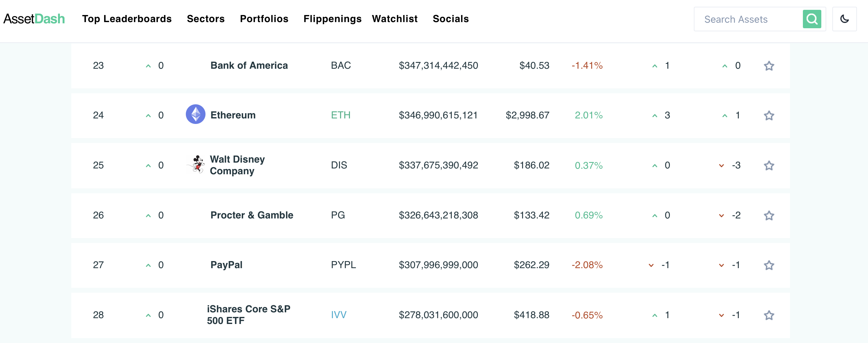Add Ethereum to watchlist via star

pos(768,116)
